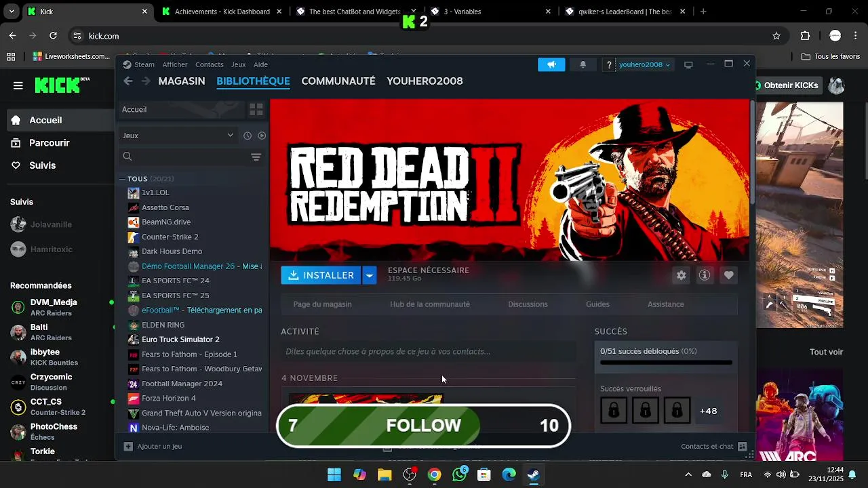Open +48 more locked achievements
Viewport: 868px width, 488px height.
click(x=708, y=411)
